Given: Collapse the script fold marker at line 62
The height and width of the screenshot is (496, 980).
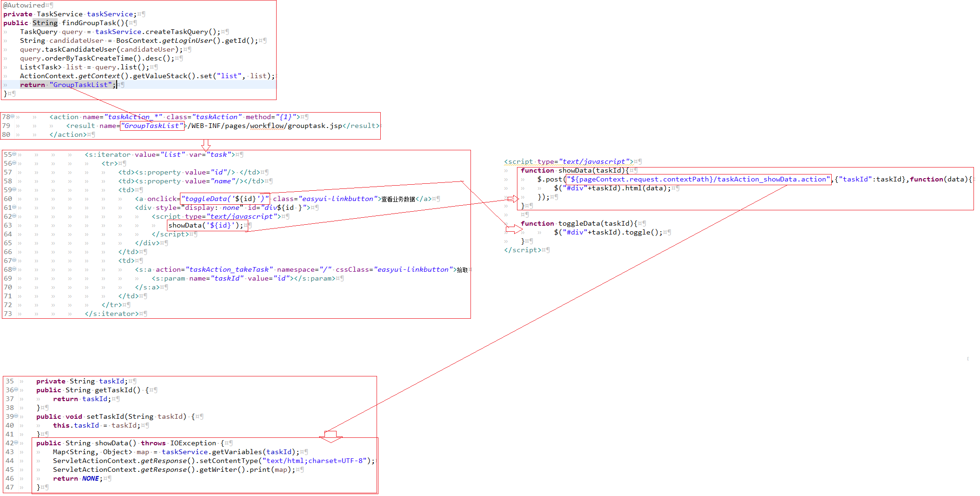Looking at the screenshot, I should pos(14,216).
